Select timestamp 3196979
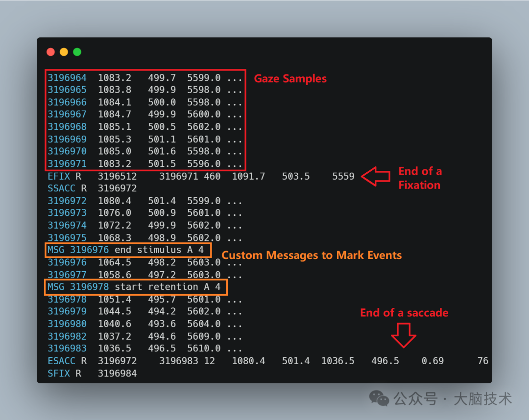 point(67,311)
